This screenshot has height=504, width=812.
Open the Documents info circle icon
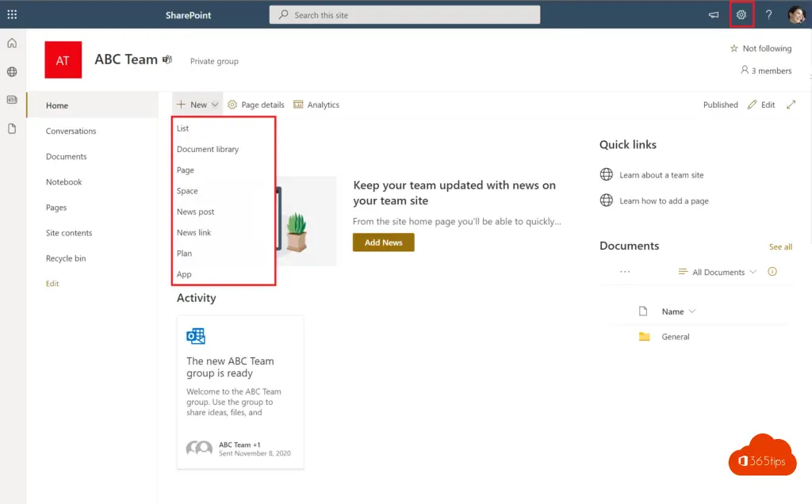tap(772, 272)
